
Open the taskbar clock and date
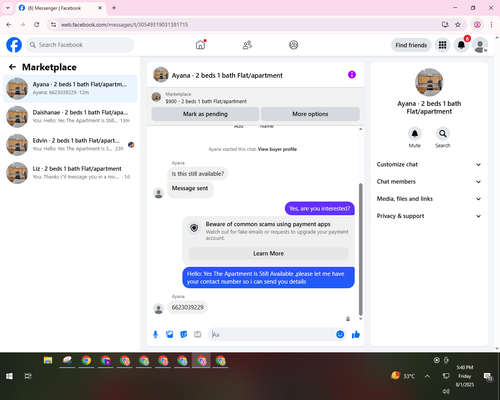pyautogui.click(x=465, y=376)
